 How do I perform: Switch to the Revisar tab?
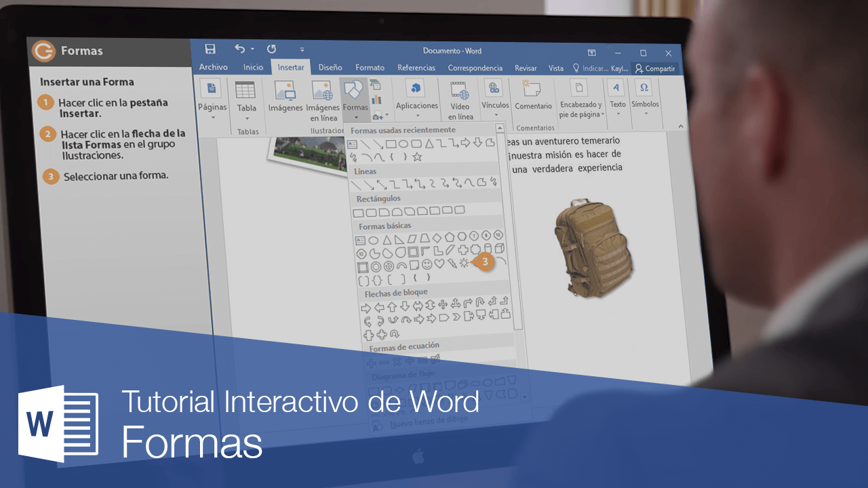(x=526, y=68)
